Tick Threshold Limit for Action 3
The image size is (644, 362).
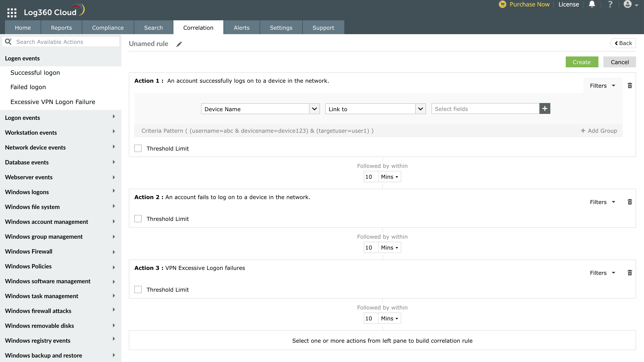coord(138,289)
